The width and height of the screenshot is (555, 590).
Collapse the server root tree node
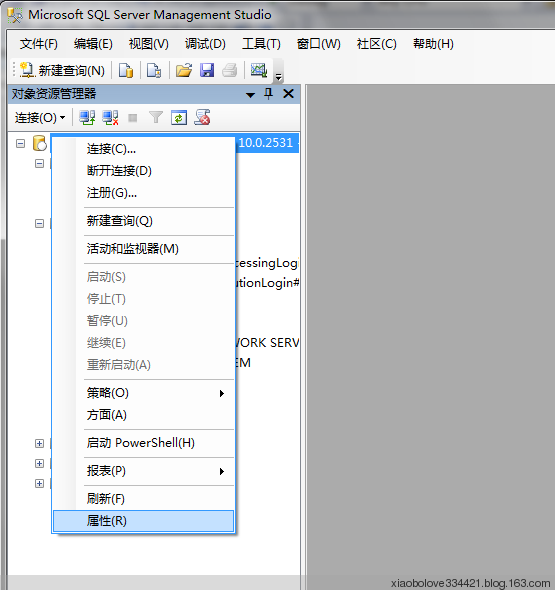tap(20, 143)
